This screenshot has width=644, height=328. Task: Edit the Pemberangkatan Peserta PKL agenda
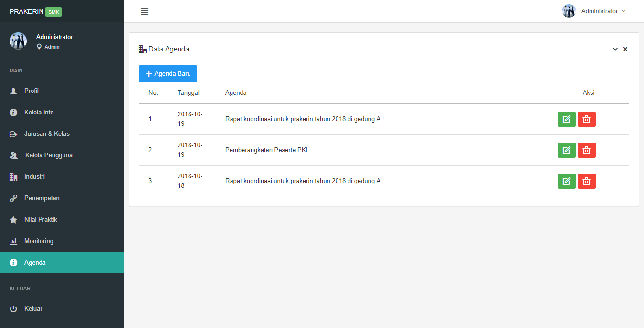pos(566,150)
